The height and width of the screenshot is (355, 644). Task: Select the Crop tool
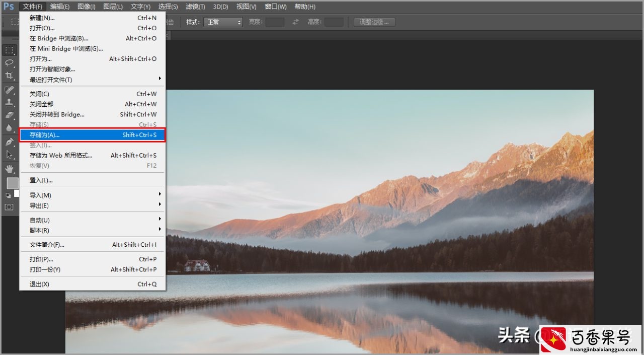point(10,76)
